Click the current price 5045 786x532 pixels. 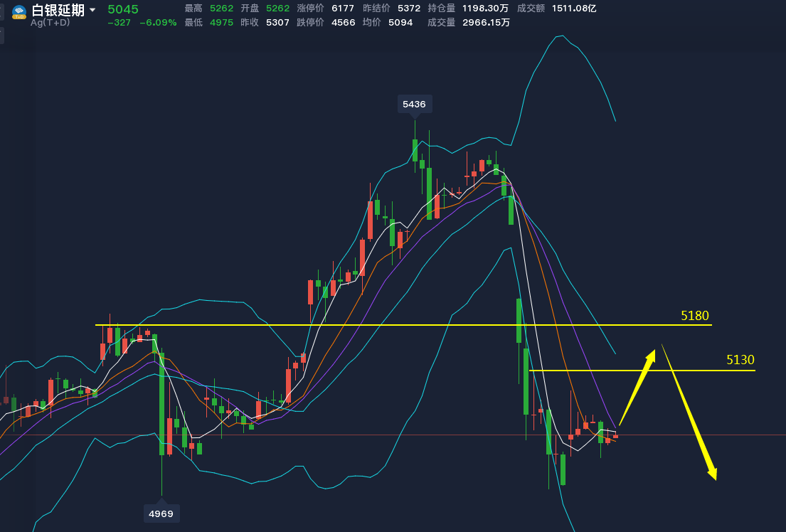123,9
